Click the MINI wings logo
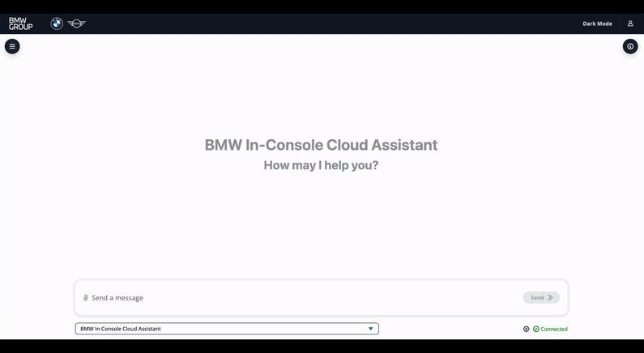Viewport: 644px width, 353px height. pos(76,23)
